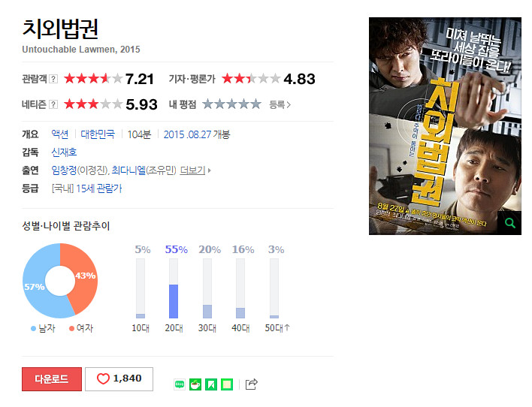This screenshot has width=532, height=407.
Task: Share to Naver Cafe cup icon
Action: (x=195, y=384)
